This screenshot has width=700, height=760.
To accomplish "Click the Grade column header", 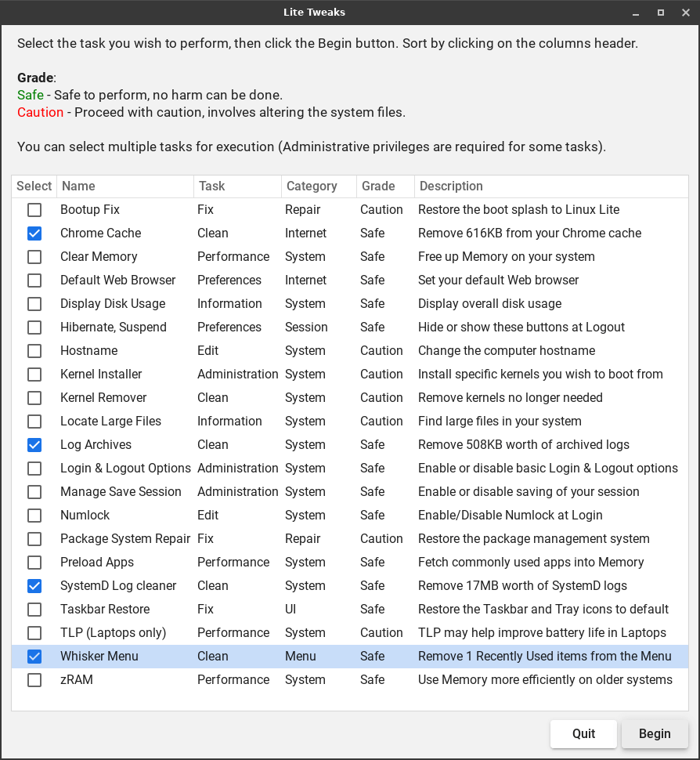I will (x=384, y=186).
